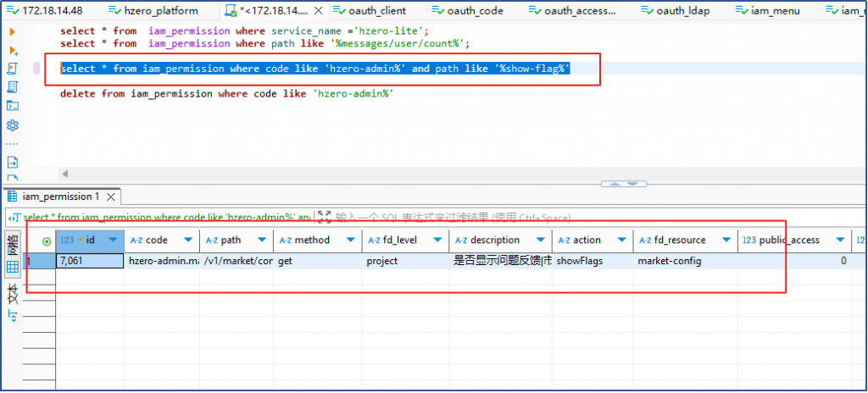The image size is (868, 393).
Task: Open the SQL console terminal icon
Action: tap(13, 106)
